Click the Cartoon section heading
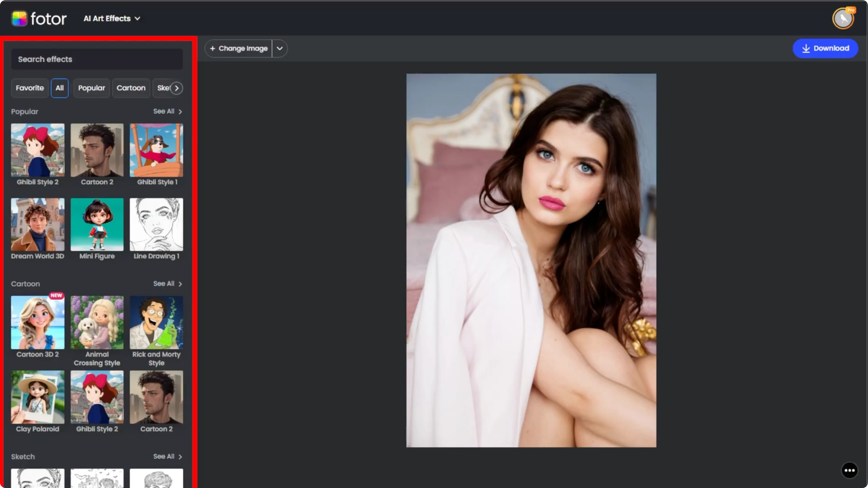Screen dimensions: 868x488 pyautogui.click(x=25, y=284)
